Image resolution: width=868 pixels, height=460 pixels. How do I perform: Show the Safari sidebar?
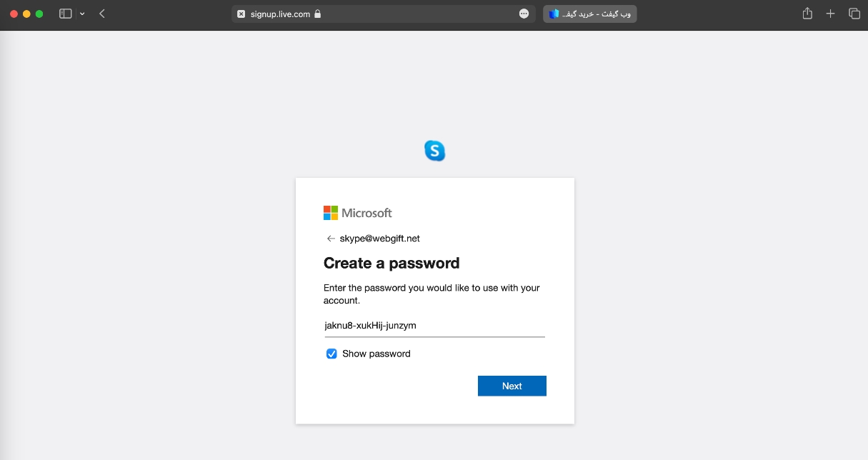tap(65, 14)
